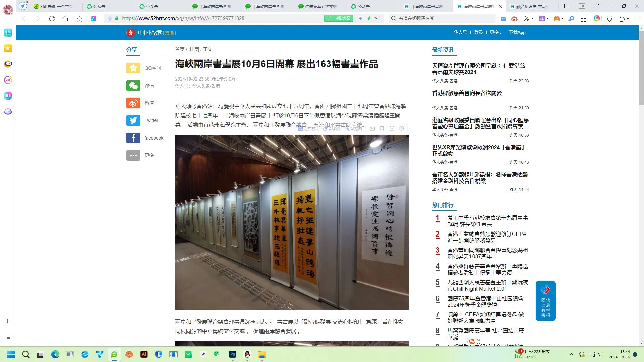This screenshot has width=644, height=362.
Task: Open Adobe Illustrator from taskbar
Action: (144, 354)
